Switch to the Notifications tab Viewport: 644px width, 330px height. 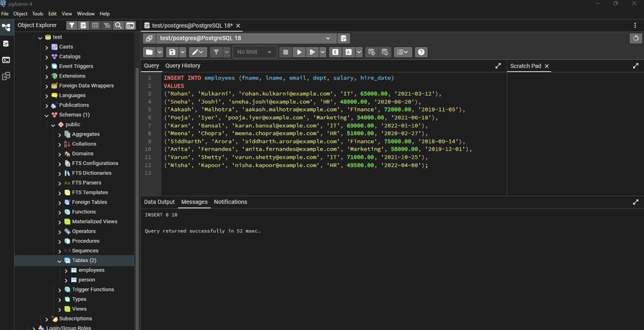(x=230, y=202)
